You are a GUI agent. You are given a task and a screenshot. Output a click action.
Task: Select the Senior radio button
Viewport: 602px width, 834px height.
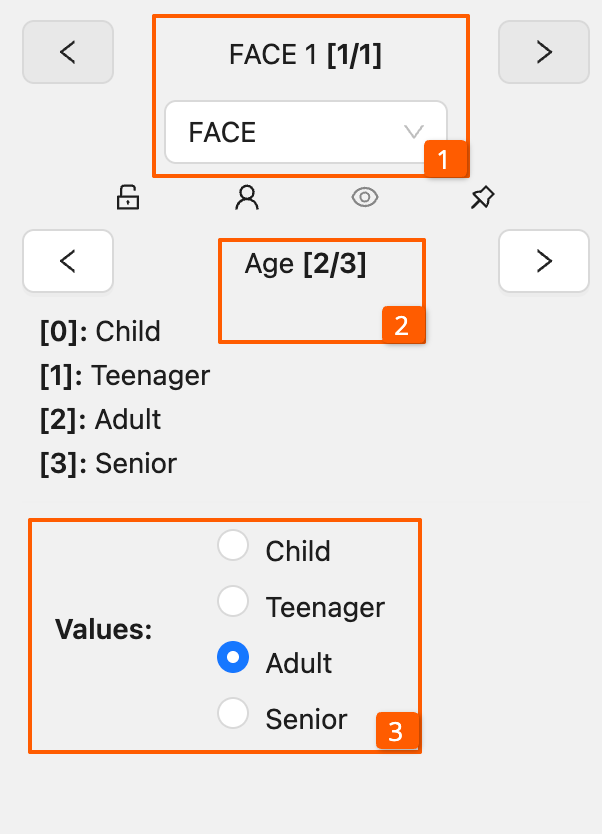(x=233, y=714)
